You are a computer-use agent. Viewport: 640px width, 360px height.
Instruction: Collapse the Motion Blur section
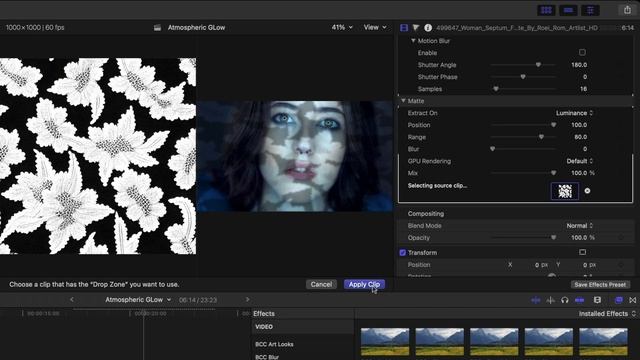[x=413, y=41]
